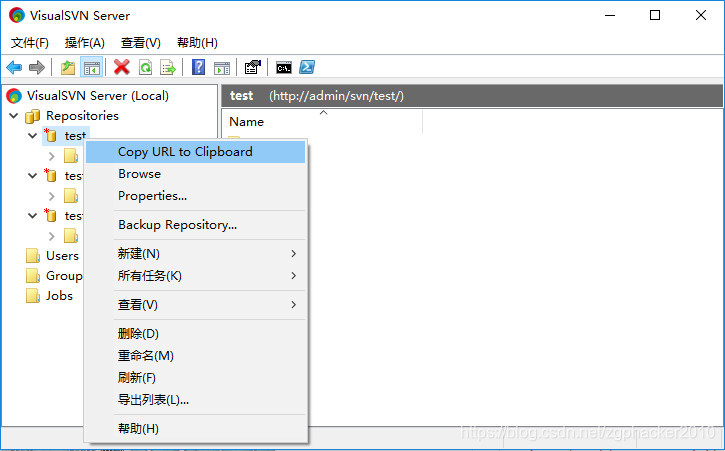The height and width of the screenshot is (451, 725).
Task: Open the command prompt toolbar icon
Action: tap(284, 68)
